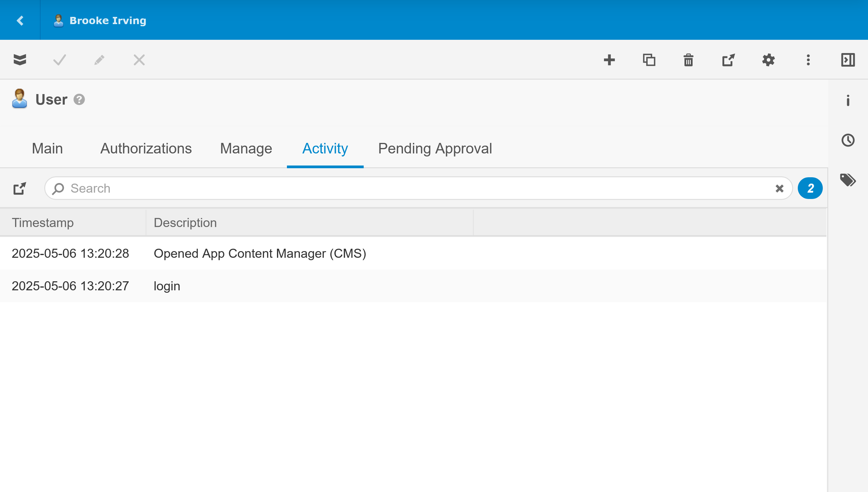Open the three-dot more options menu
This screenshot has height=492, width=868.
pyautogui.click(x=808, y=60)
